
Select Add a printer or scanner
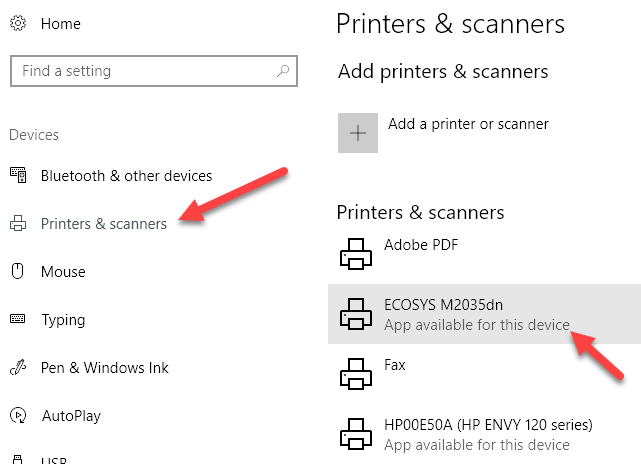coord(468,124)
